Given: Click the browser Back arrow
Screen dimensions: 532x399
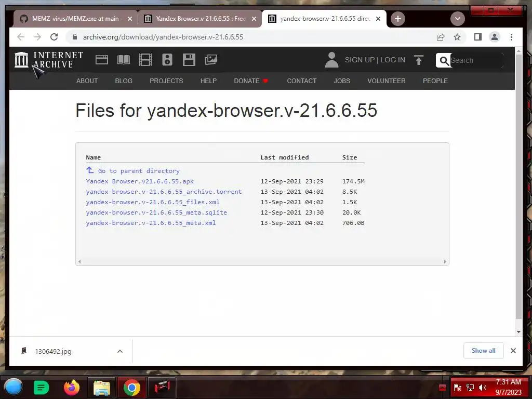Looking at the screenshot, I should (21, 37).
